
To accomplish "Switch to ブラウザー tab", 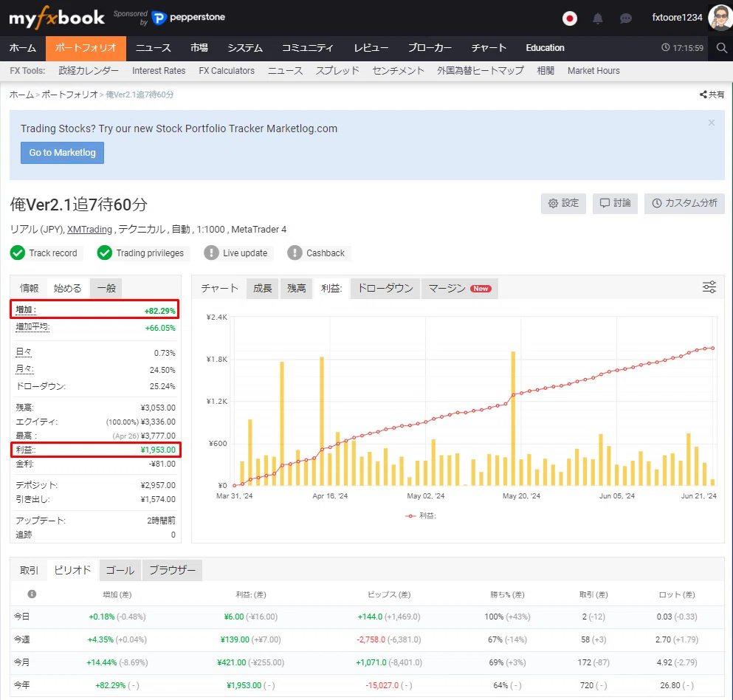I will (x=172, y=571).
